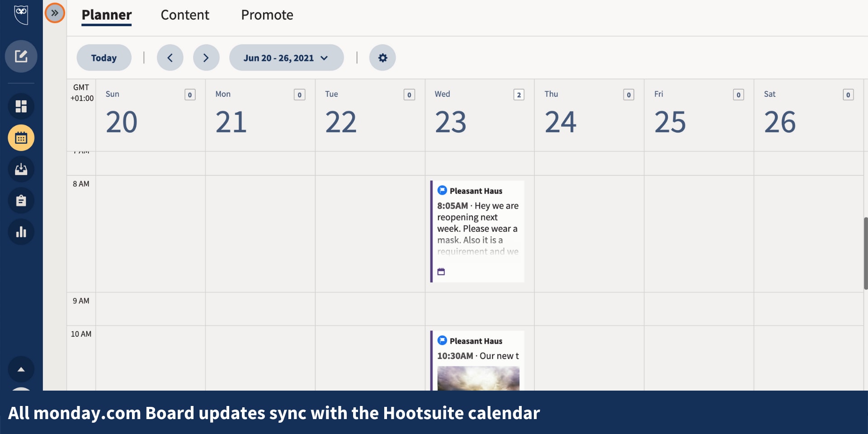Open the Inbox tray icon in sidebar

pos(21,169)
